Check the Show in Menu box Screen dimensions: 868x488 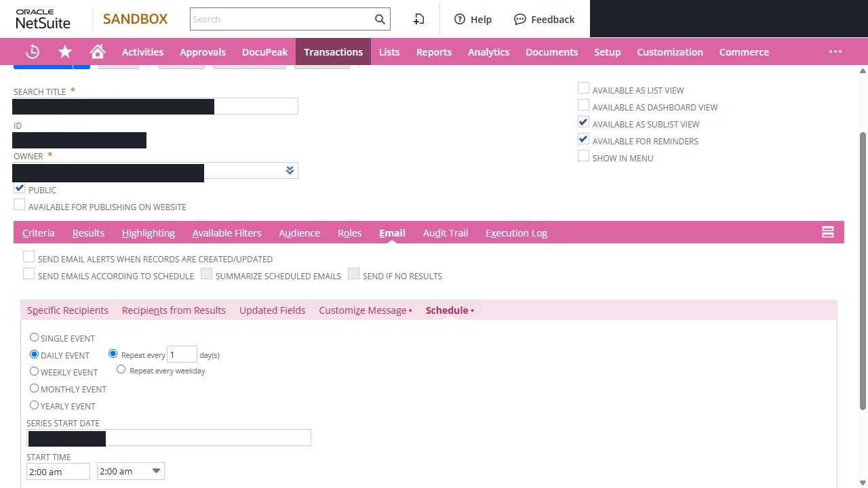[583, 156]
